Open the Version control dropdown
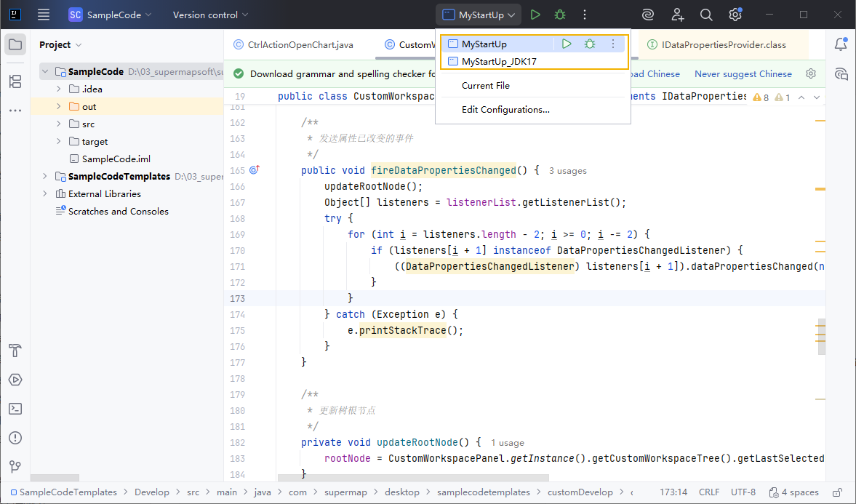Screen dimensions: 856x504 point(210,15)
